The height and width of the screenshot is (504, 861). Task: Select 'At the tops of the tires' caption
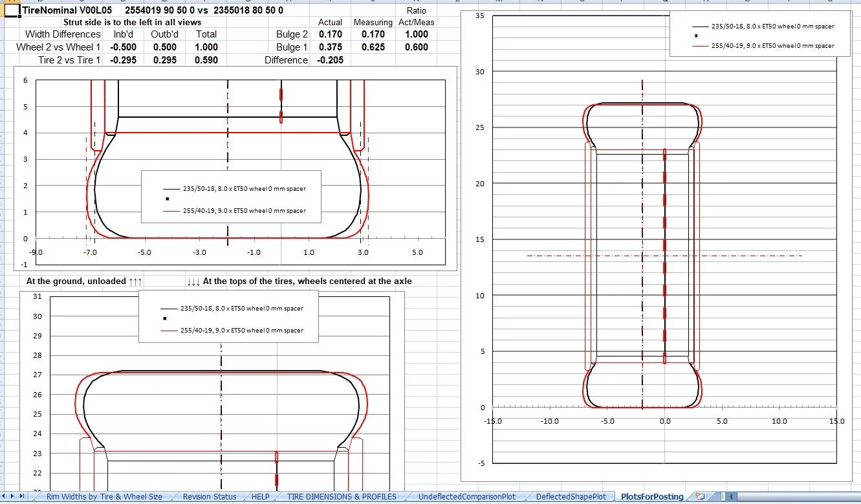[x=299, y=281]
